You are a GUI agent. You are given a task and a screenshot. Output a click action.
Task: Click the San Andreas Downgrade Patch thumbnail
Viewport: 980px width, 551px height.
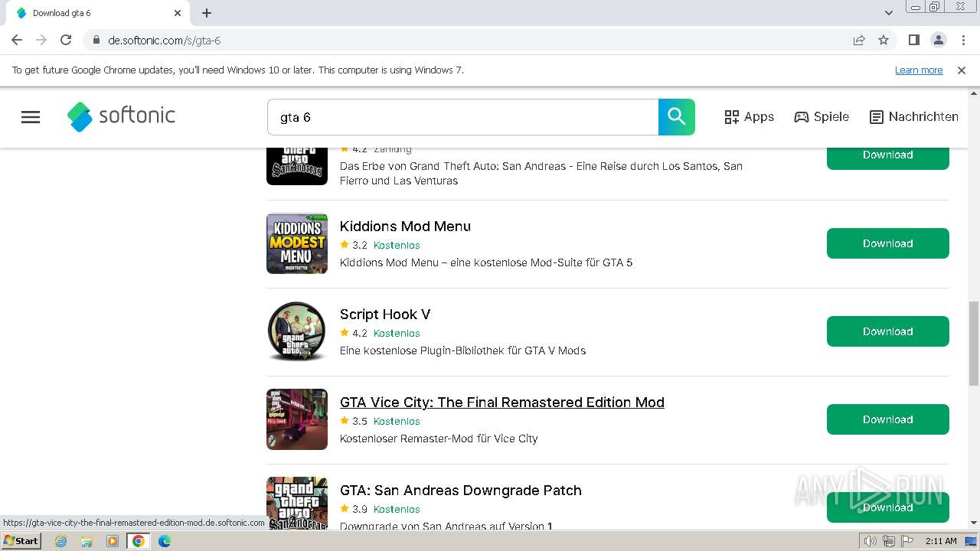tap(297, 503)
